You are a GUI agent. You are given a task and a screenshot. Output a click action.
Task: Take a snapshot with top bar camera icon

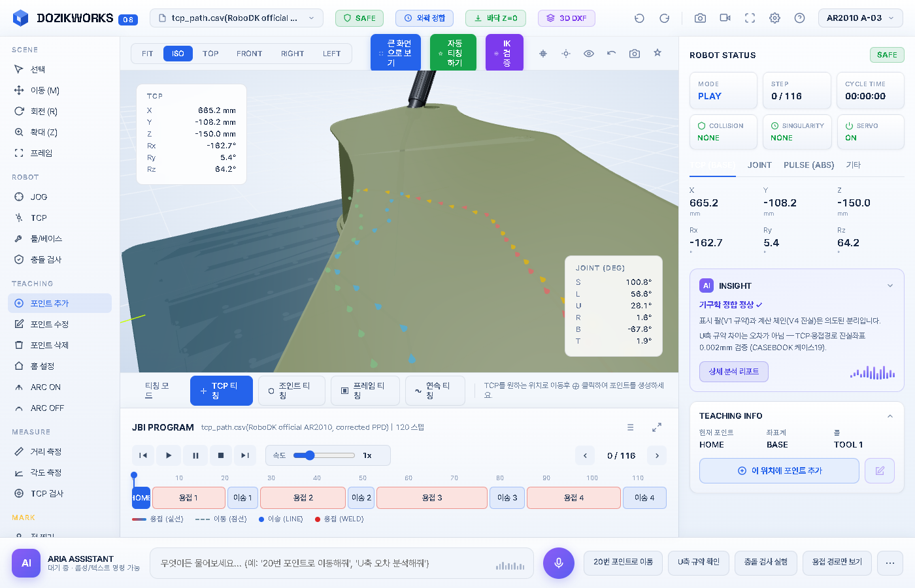coord(700,18)
